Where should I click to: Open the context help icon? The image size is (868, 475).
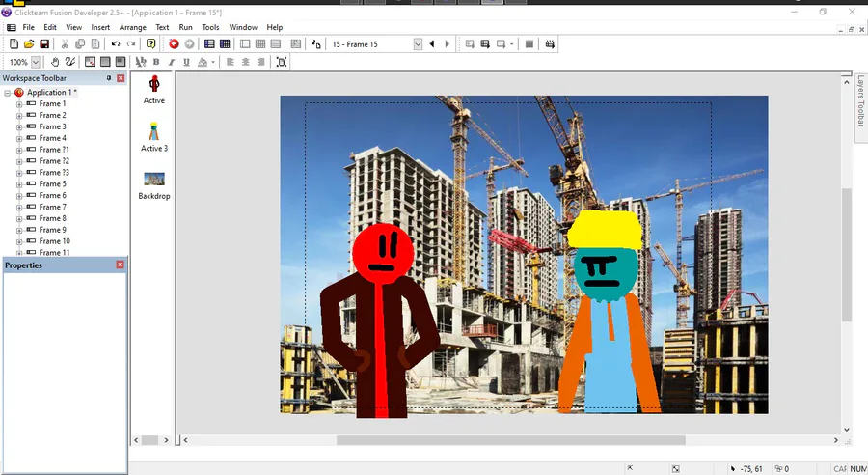coord(150,43)
